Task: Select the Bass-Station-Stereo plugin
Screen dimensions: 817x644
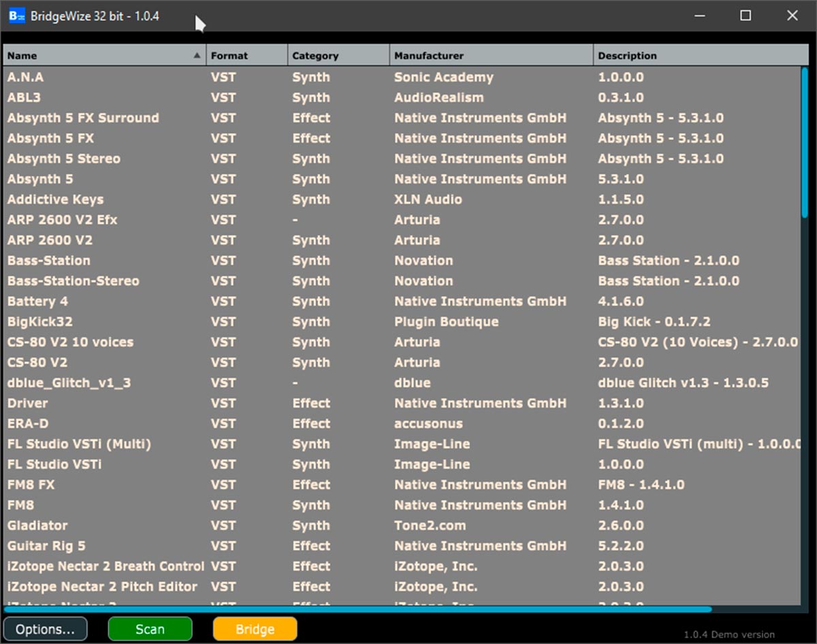Action: (x=73, y=281)
